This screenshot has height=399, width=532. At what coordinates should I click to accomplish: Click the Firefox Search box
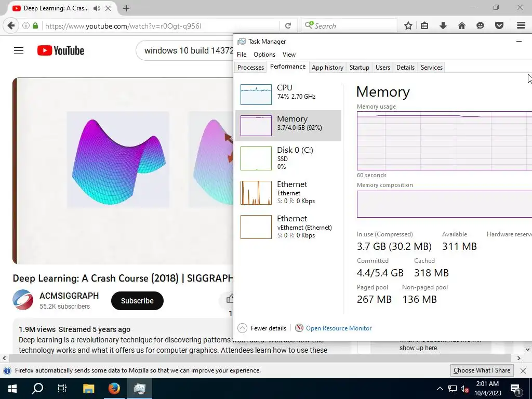[349, 26]
